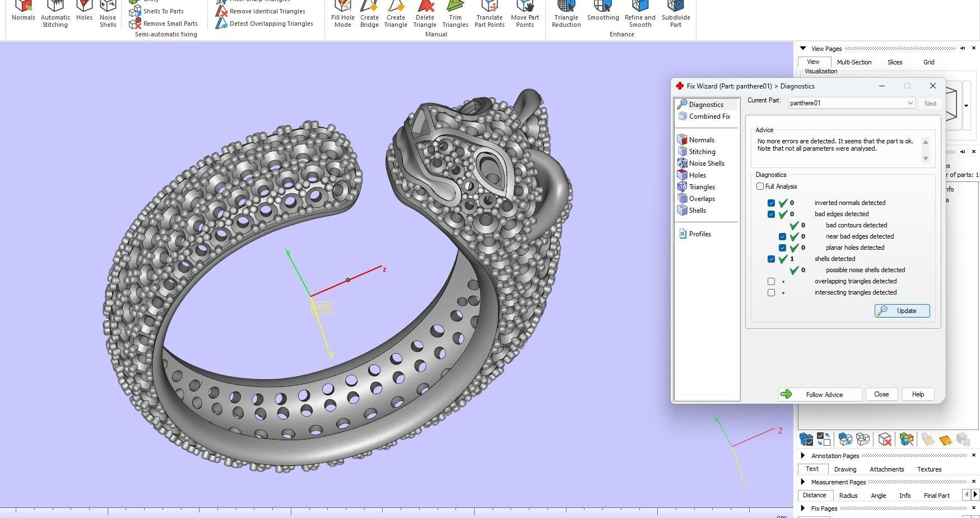The width and height of the screenshot is (980, 518).
Task: Select the Create Triangle tool
Action: pyautogui.click(x=396, y=13)
